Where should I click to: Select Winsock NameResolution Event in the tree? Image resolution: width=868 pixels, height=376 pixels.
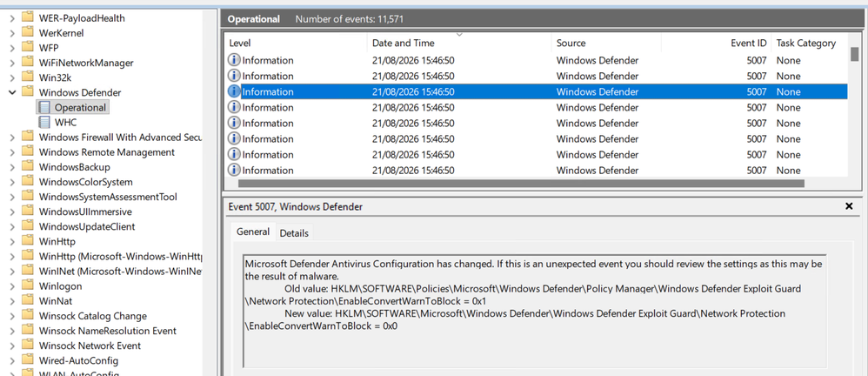[107, 331]
